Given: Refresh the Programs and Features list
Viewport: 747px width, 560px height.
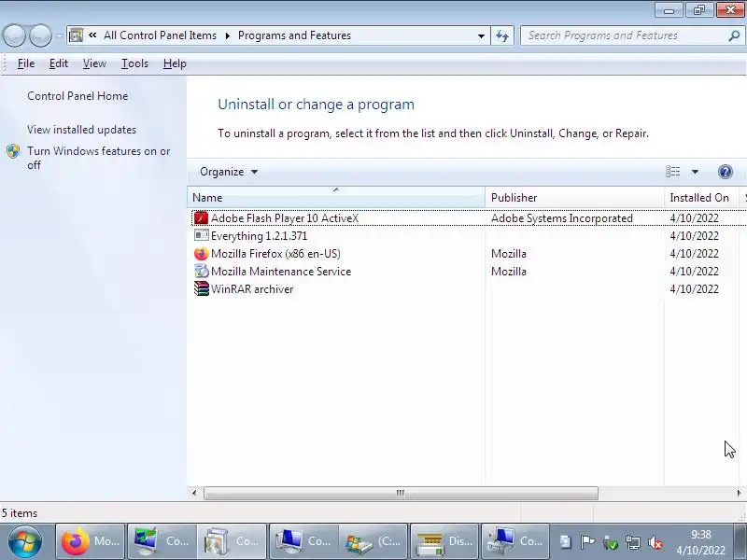Looking at the screenshot, I should (x=502, y=35).
